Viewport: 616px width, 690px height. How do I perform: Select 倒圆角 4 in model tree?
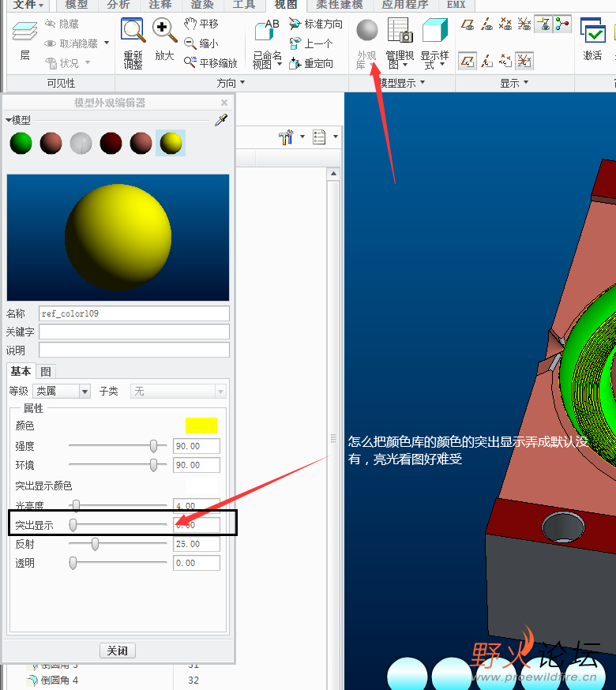point(53,680)
